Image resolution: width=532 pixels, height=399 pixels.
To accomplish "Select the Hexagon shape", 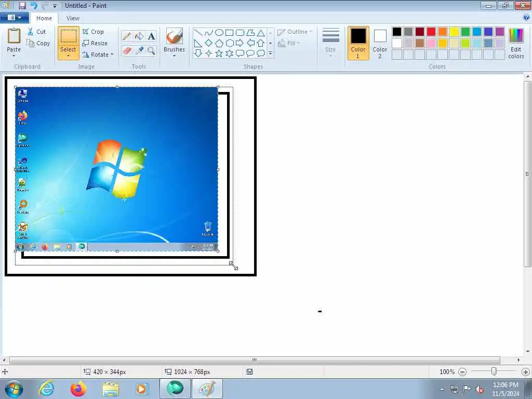I will point(229,43).
